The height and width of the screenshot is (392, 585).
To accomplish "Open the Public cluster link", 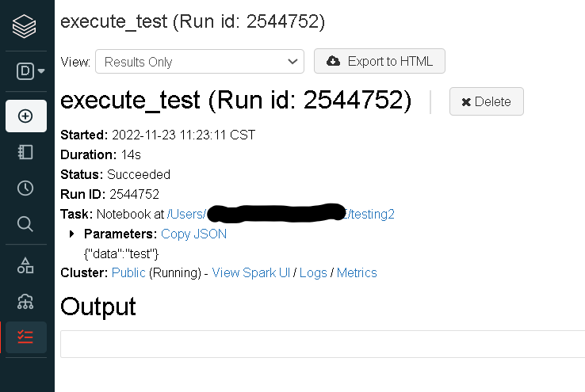I will [128, 273].
